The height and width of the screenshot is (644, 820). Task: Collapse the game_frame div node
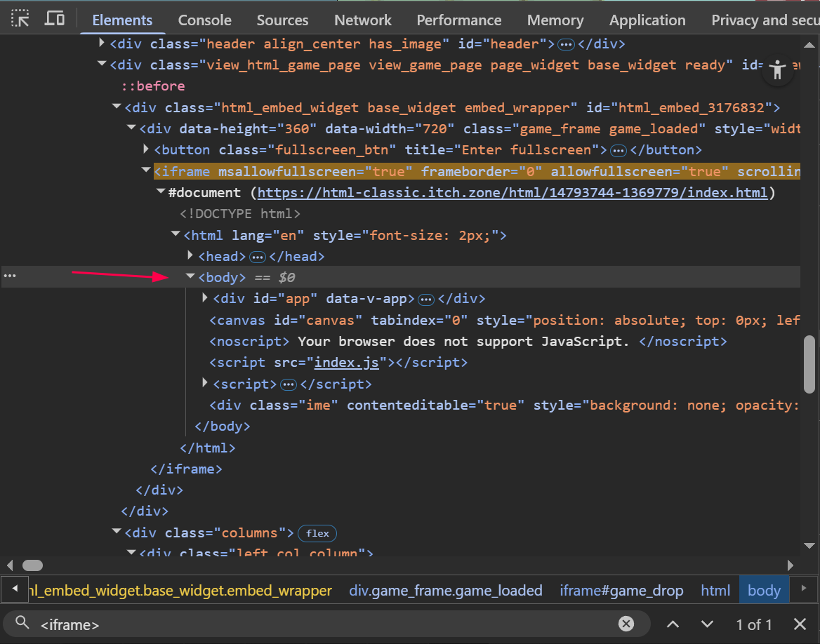131,128
